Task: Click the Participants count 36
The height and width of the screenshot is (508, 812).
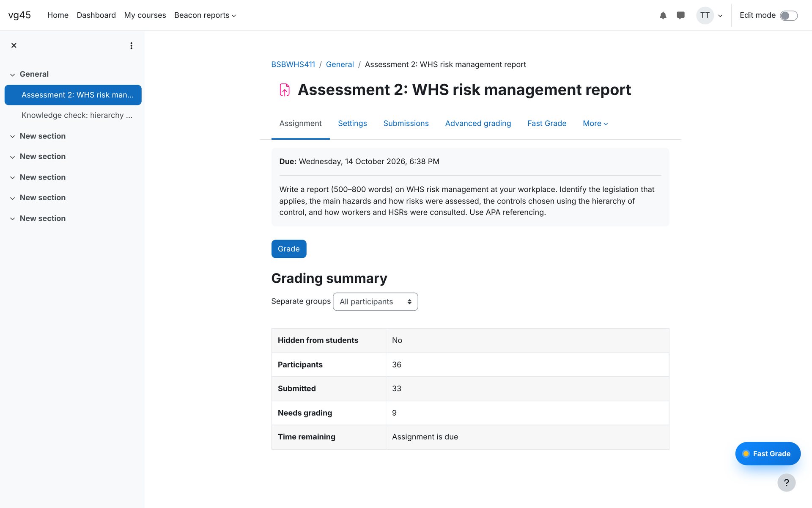Action: point(396,364)
